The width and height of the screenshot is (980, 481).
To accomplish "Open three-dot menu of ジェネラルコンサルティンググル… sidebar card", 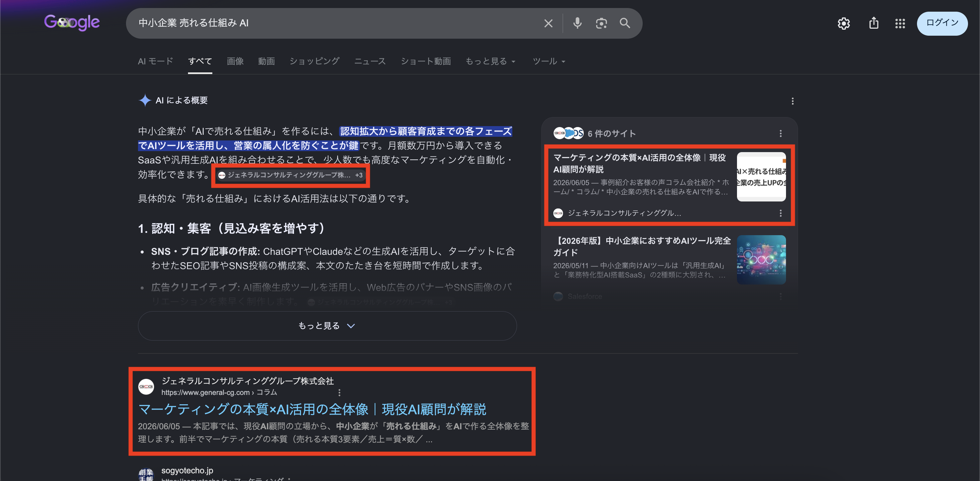I will (x=780, y=213).
